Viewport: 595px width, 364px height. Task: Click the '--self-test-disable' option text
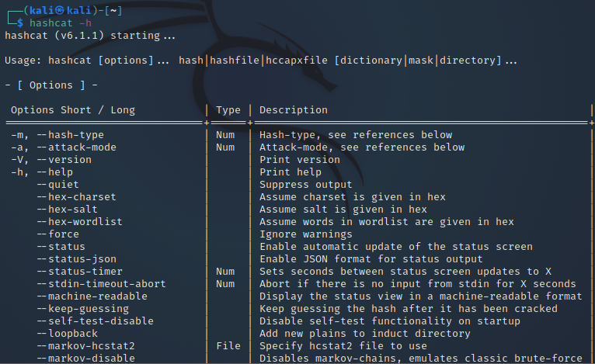[95, 321]
